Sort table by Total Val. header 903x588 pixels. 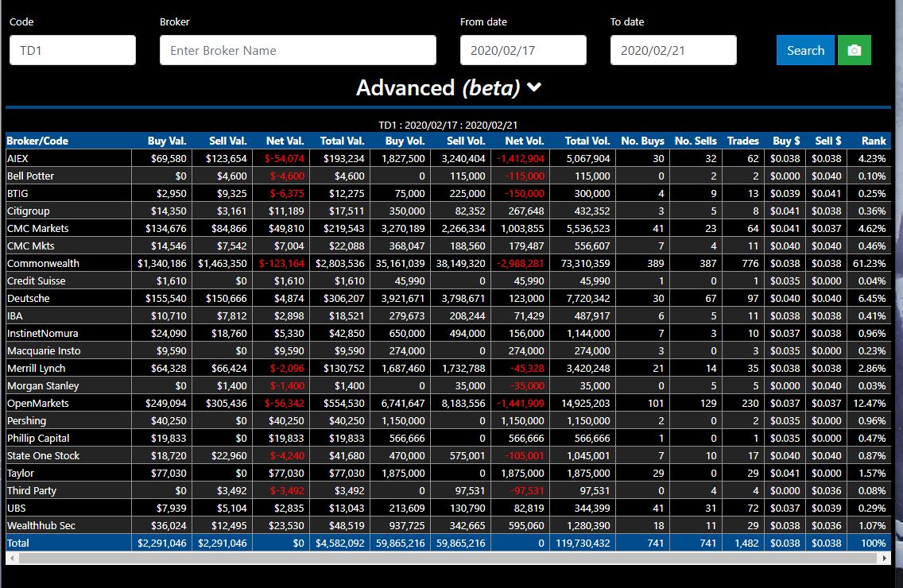342,141
